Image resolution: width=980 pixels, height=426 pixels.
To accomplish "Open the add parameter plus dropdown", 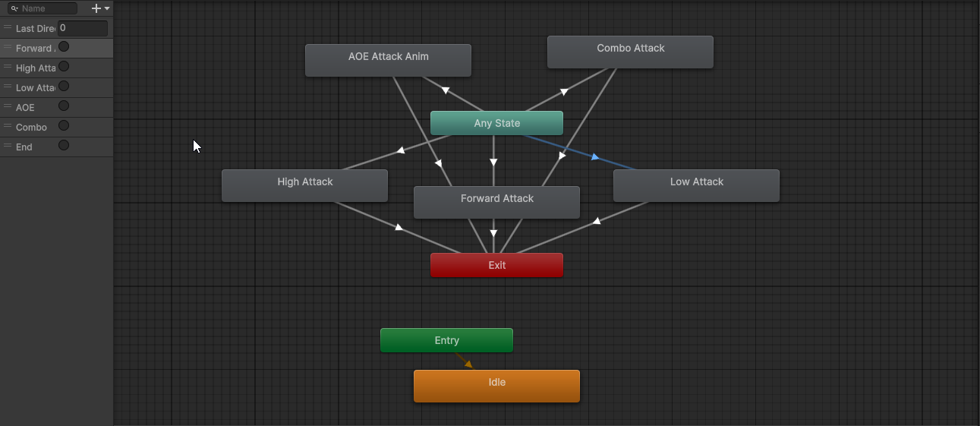I will pos(100,8).
